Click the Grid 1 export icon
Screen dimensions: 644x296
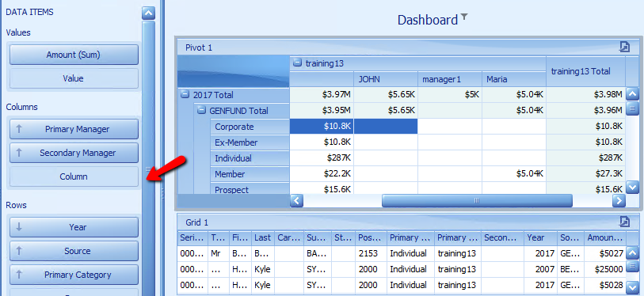[x=624, y=222]
